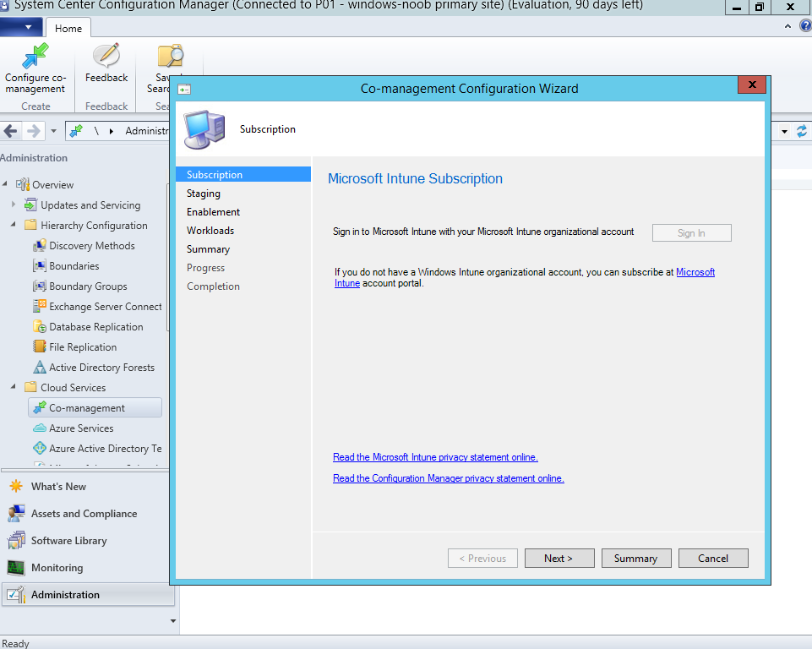Viewport: 812px width, 649px height.
Task: Click the Updates and Servicing icon
Action: point(31,205)
